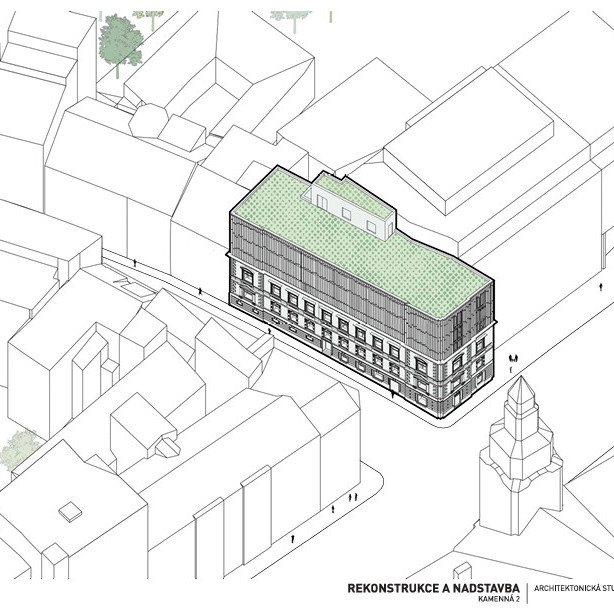Click the KAMENNÁ 2 subtitle text
This screenshot has width=614, height=614.
489,600
